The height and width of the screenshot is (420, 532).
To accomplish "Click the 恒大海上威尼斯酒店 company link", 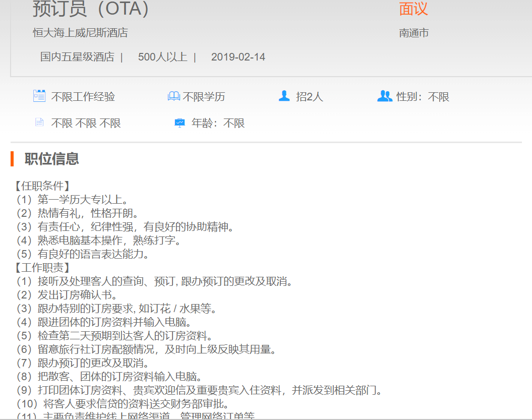I will [80, 33].
